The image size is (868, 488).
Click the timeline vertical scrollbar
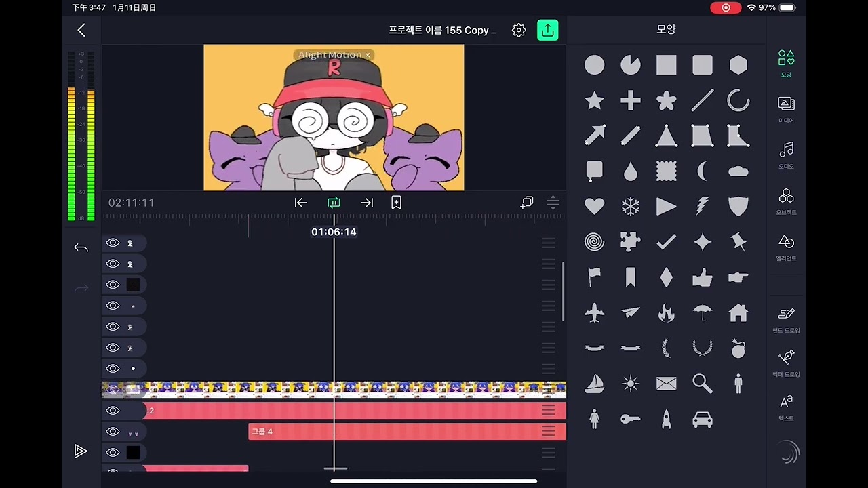[x=563, y=291]
